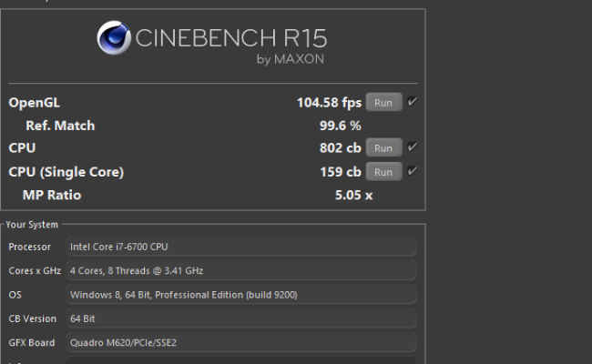Select the MP Ratio value 5.05 x

pyautogui.click(x=353, y=195)
